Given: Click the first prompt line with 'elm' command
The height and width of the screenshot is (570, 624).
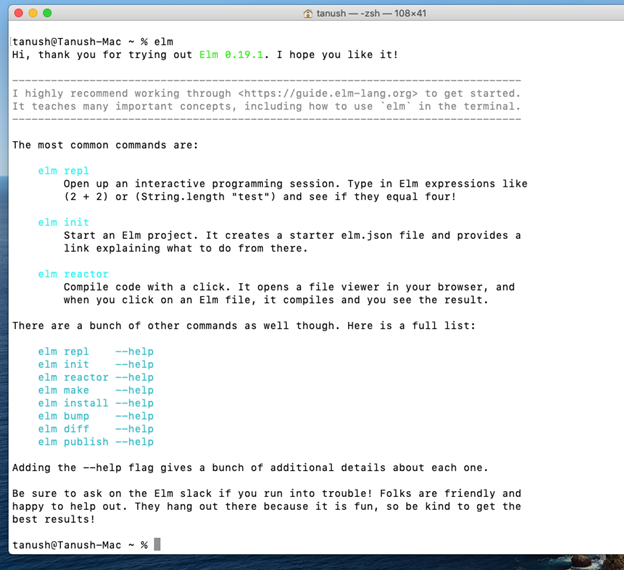Looking at the screenshot, I should (x=93, y=42).
